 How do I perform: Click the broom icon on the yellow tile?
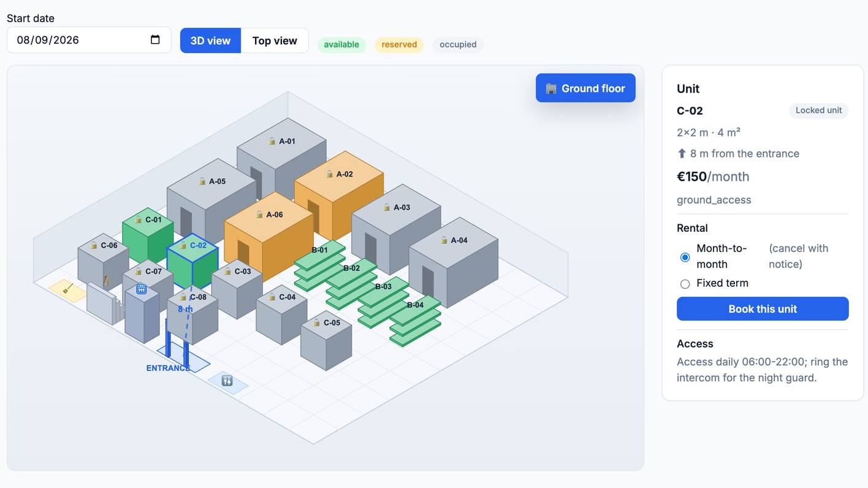pos(68,288)
